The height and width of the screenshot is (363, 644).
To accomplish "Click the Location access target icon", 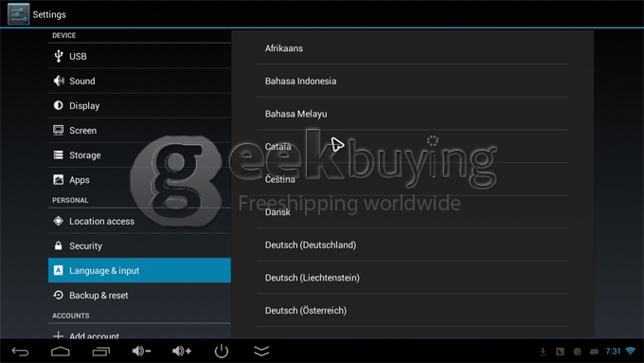I will 59,221.
